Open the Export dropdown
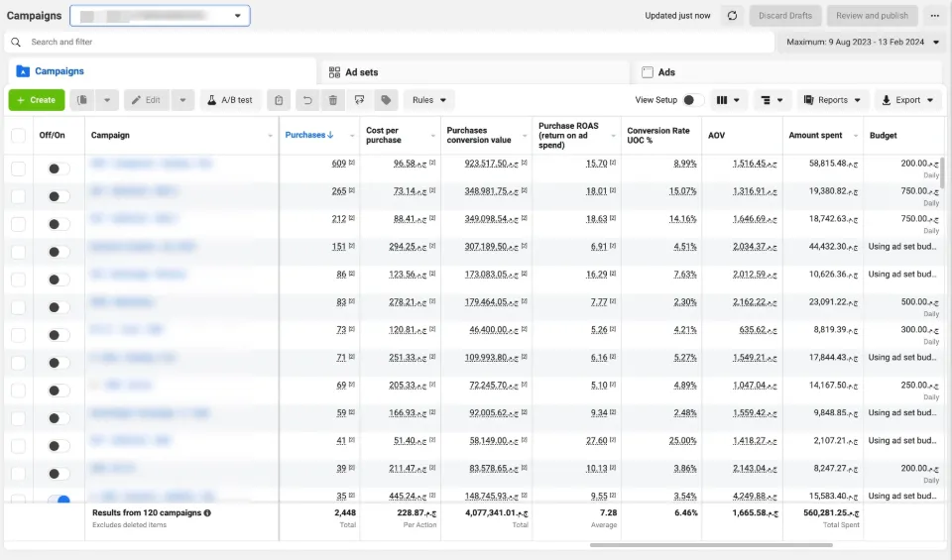Image resolution: width=952 pixels, height=560 pixels. click(x=907, y=100)
